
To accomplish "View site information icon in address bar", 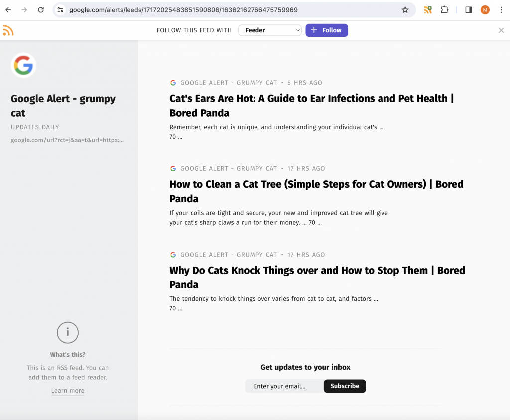I will [x=60, y=10].
